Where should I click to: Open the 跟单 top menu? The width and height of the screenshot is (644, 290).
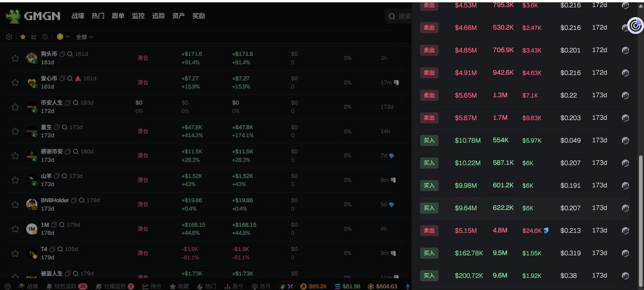[x=118, y=16]
